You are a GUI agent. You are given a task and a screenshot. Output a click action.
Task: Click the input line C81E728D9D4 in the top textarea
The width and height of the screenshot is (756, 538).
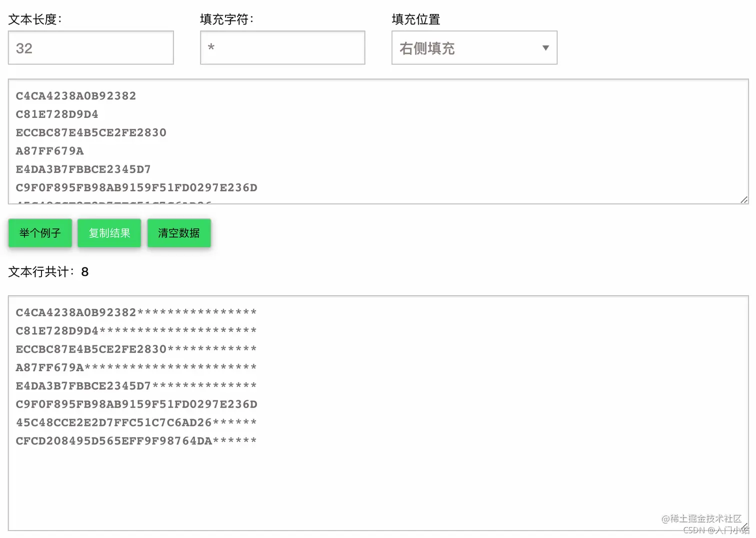coord(57,114)
